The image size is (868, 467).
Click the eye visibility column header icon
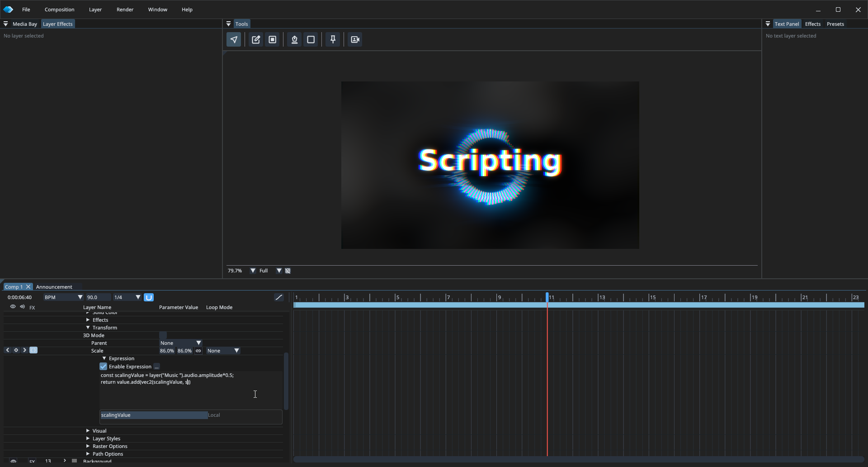coord(13,307)
